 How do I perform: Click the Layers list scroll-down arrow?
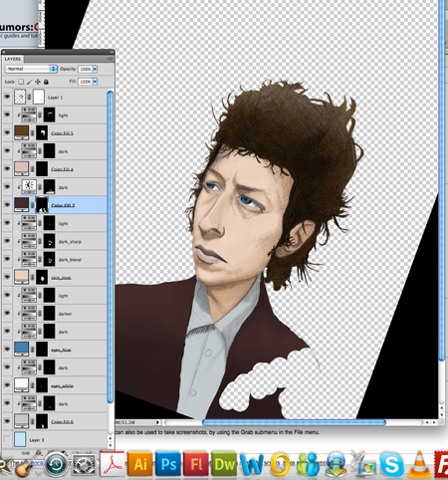click(x=111, y=445)
